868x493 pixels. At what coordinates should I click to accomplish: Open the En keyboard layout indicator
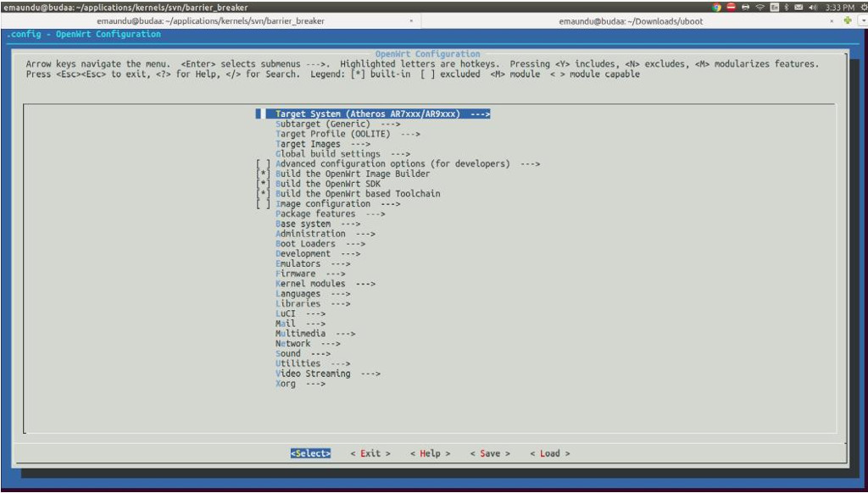click(775, 7)
